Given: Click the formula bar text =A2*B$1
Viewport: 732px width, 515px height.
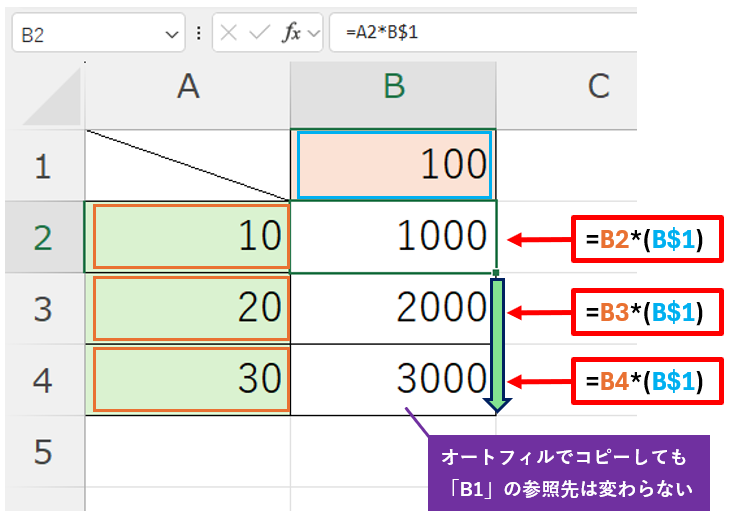Looking at the screenshot, I should pos(382,33).
